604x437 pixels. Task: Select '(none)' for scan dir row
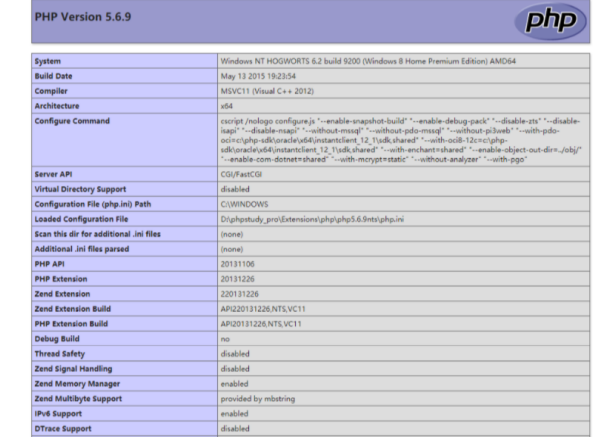pyautogui.click(x=232, y=234)
